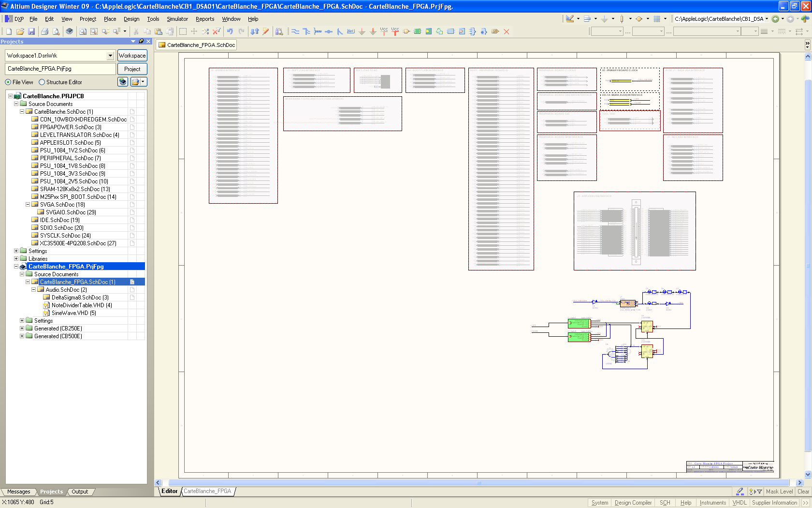The height and width of the screenshot is (508, 812).
Task: Open the document path address dropdown
Action: point(767,19)
